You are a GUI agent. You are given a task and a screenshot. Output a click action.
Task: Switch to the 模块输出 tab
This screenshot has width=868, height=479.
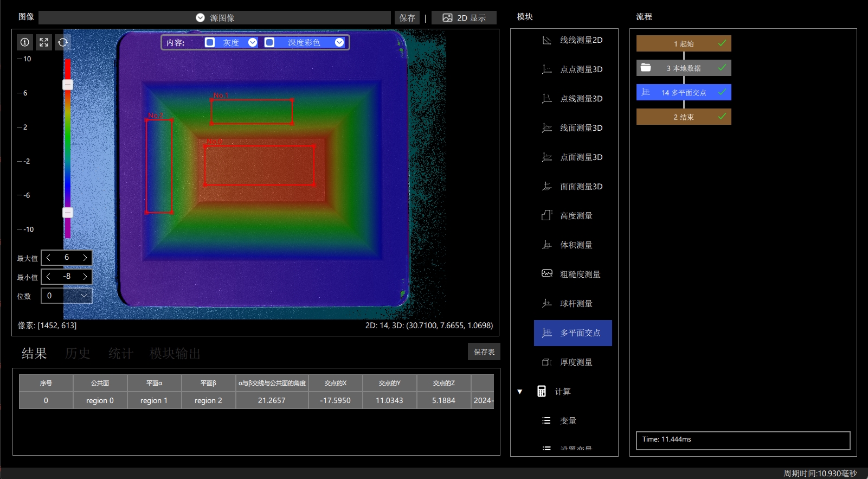click(x=175, y=354)
